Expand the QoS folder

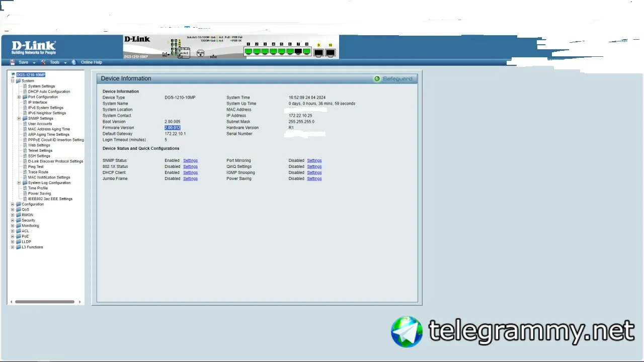(13, 210)
